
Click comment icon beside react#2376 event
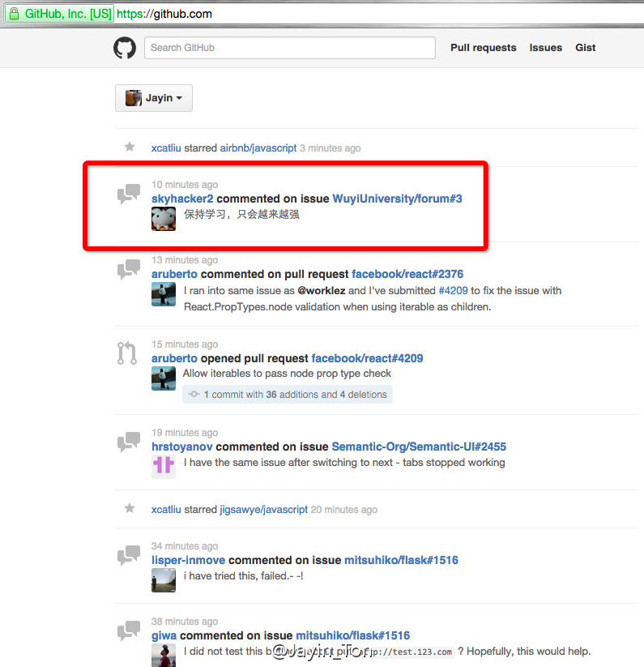(x=128, y=269)
